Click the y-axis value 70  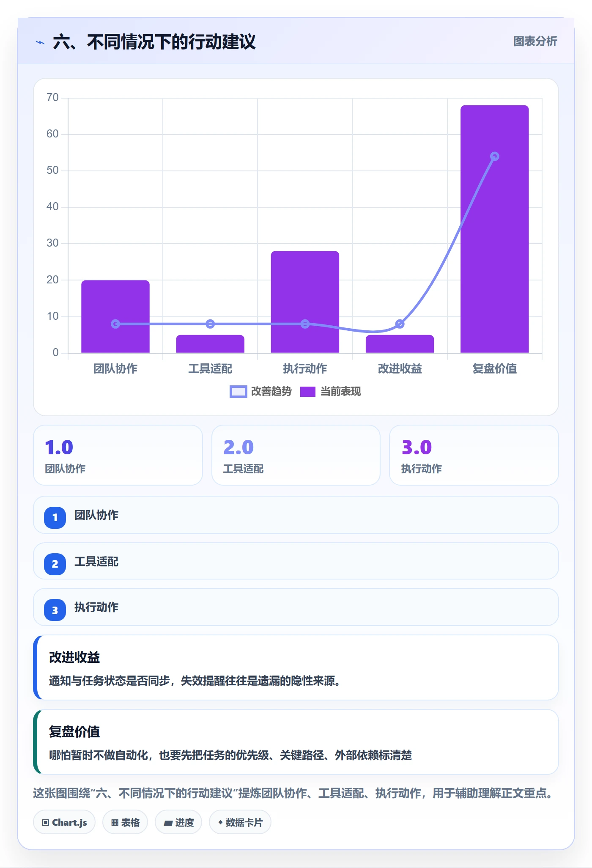point(52,98)
